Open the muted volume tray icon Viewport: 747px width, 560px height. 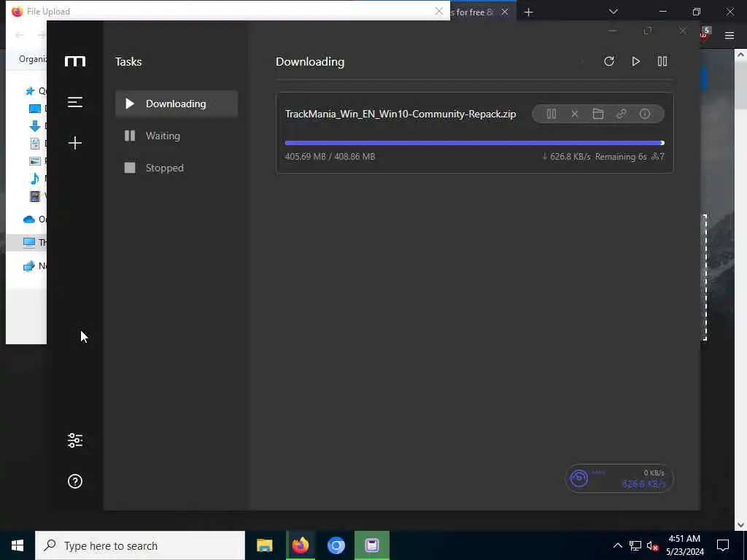click(652, 545)
